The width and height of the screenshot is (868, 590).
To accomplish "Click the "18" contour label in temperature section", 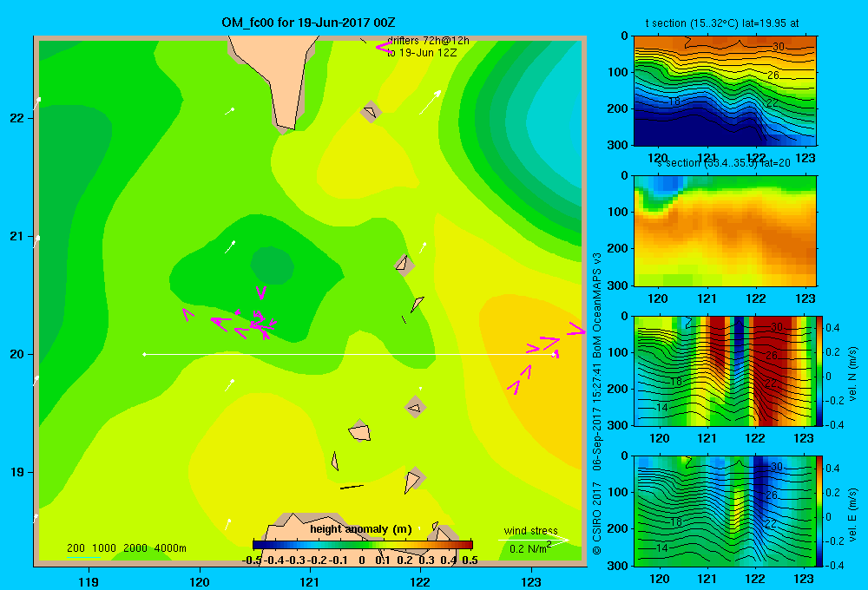I will pyautogui.click(x=674, y=102).
